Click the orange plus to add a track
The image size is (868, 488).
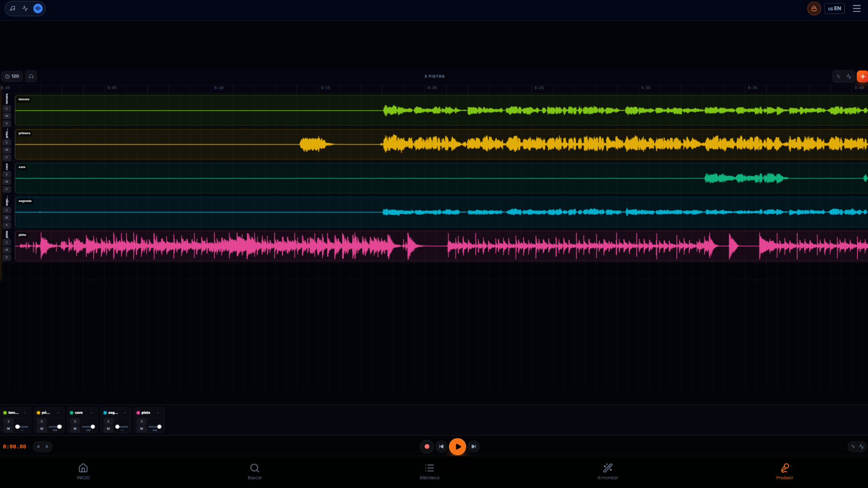pos(863,76)
